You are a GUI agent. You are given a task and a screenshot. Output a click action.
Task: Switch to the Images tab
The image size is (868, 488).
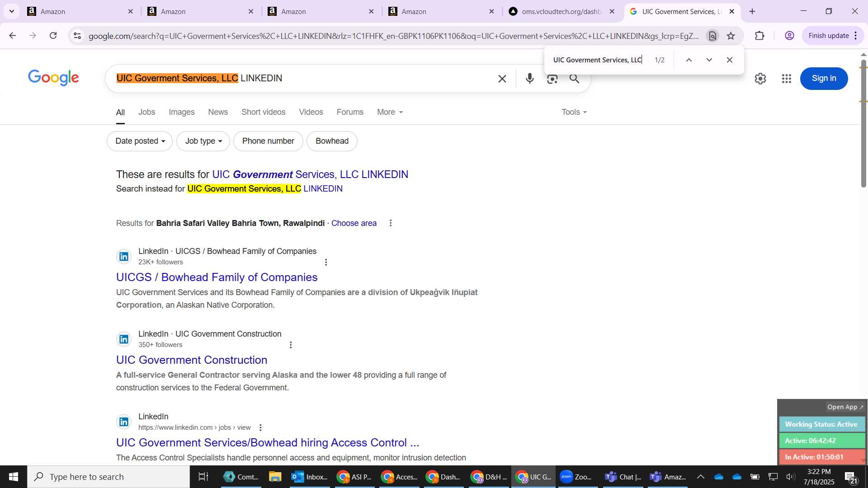pos(182,112)
